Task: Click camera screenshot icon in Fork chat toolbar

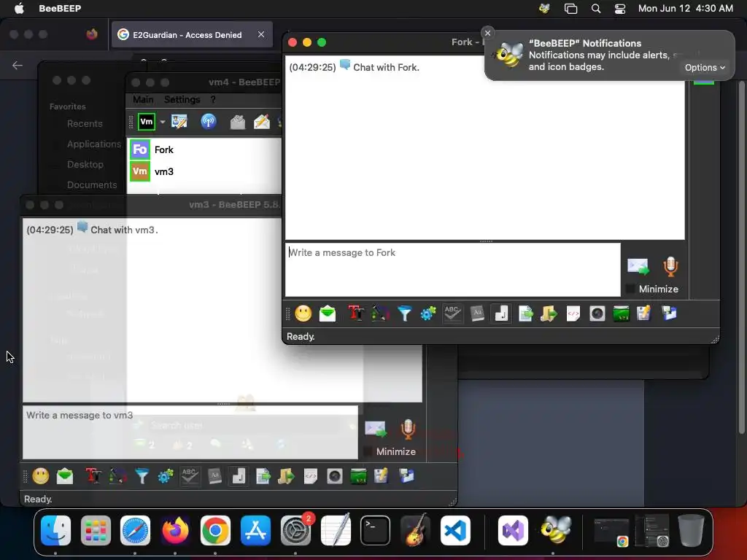Action: point(597,314)
